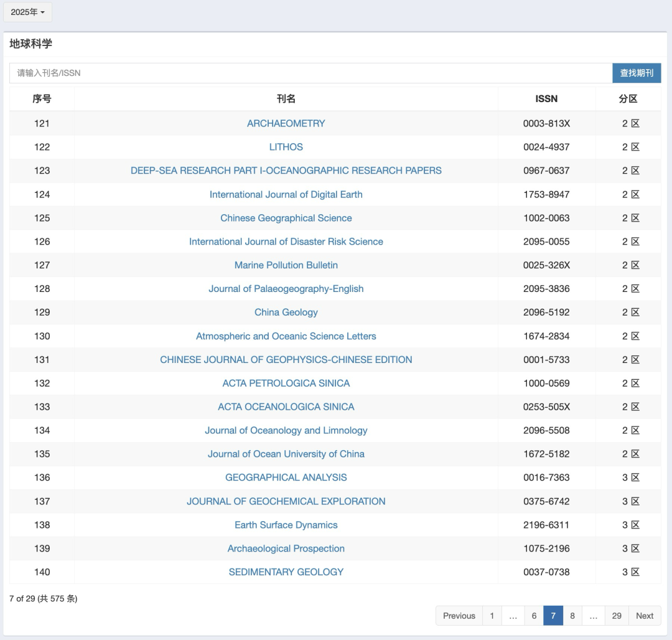The height and width of the screenshot is (640, 672).
Task: Click row number 121 cell
Action: 42,123
